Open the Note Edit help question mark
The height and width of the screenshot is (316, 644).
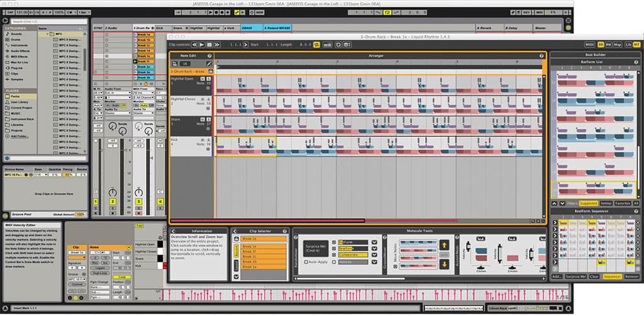(x=209, y=55)
